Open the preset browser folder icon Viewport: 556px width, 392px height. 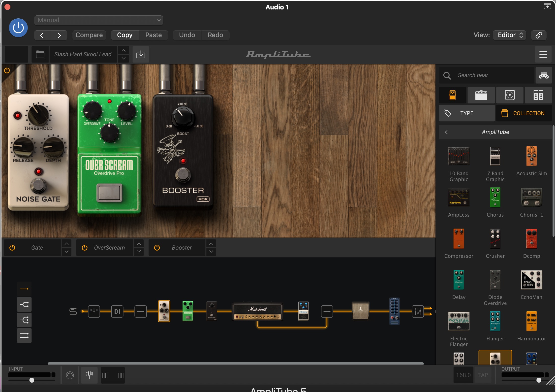point(40,54)
